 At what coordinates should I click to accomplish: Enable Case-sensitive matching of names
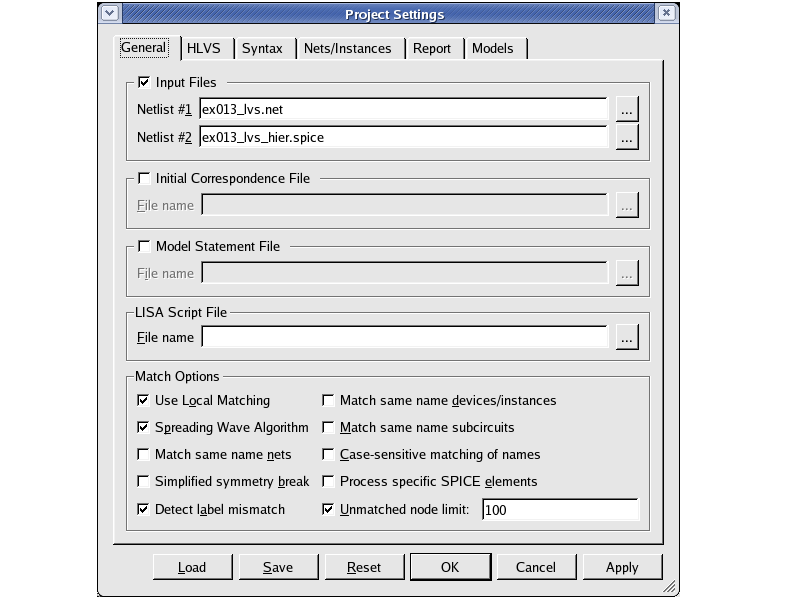329,454
